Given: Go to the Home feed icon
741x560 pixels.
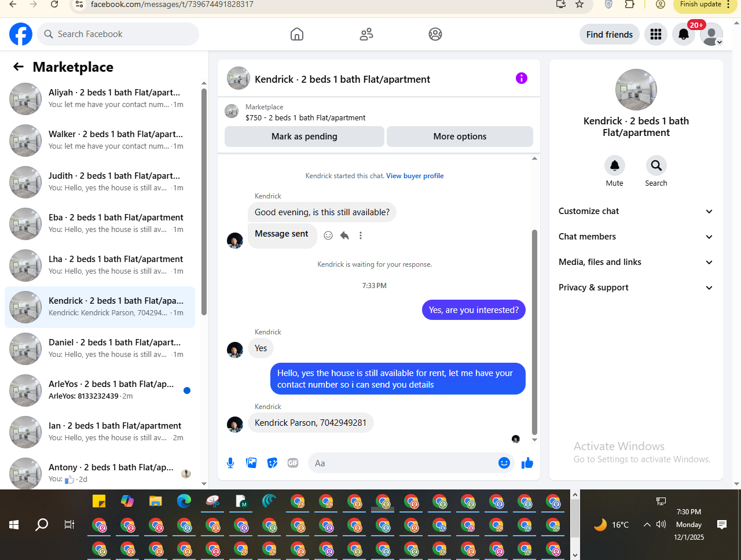Looking at the screenshot, I should tap(297, 34).
